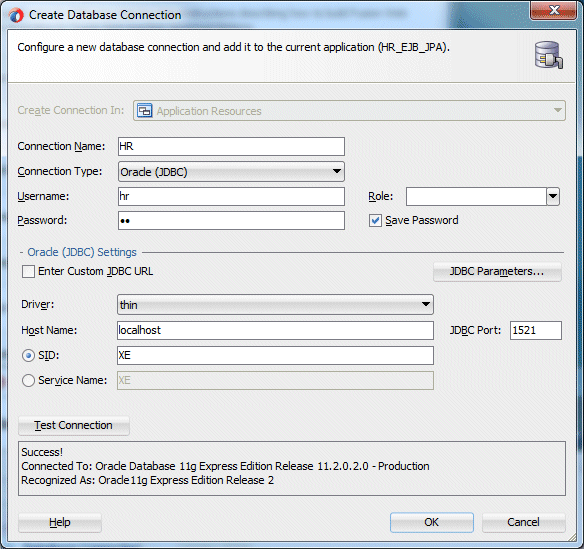584x549 pixels.
Task: Click the Application Resources icon in the dropdown
Action: (x=145, y=111)
